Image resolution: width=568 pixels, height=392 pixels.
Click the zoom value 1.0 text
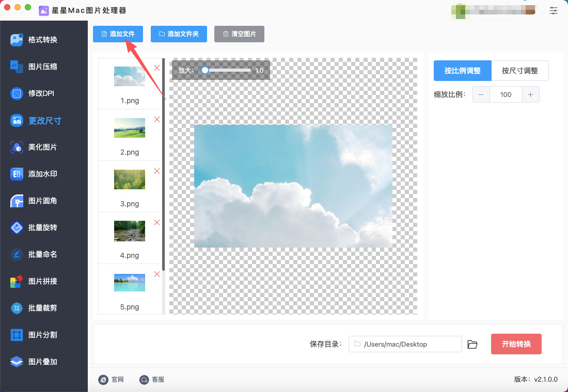[x=259, y=71]
